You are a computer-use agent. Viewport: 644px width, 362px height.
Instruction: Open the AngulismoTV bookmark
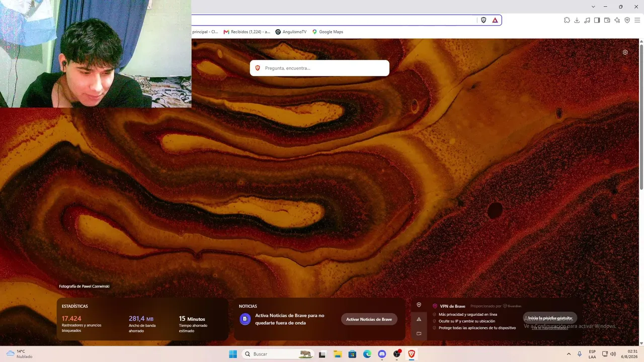[291, 32]
